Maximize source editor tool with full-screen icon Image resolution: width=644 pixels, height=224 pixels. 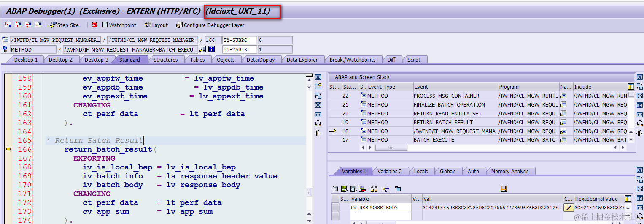318,105
